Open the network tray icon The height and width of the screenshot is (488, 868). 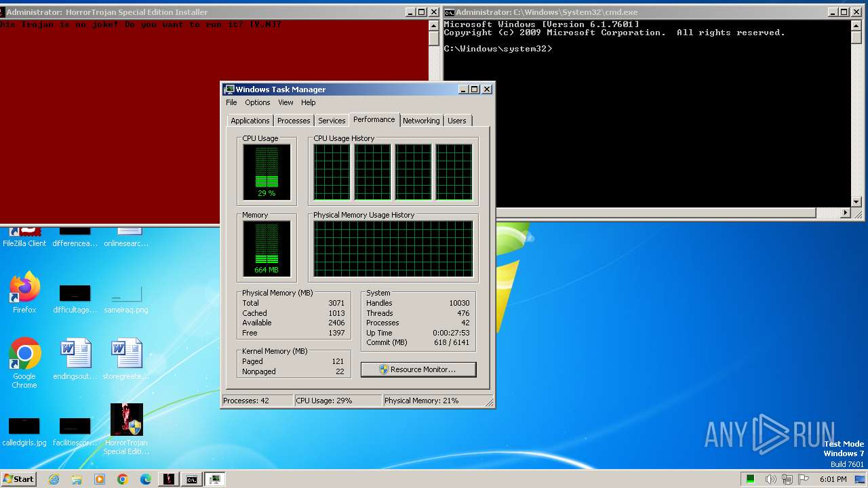(x=787, y=479)
